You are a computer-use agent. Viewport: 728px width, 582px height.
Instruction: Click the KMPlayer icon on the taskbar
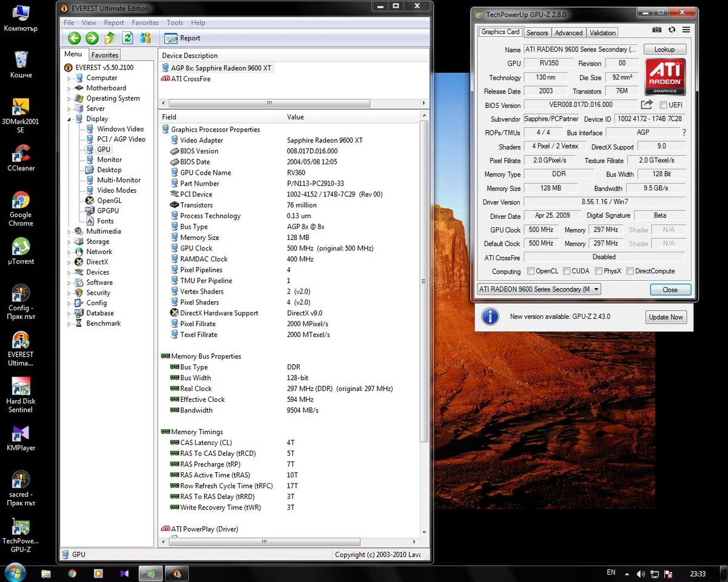(124, 573)
